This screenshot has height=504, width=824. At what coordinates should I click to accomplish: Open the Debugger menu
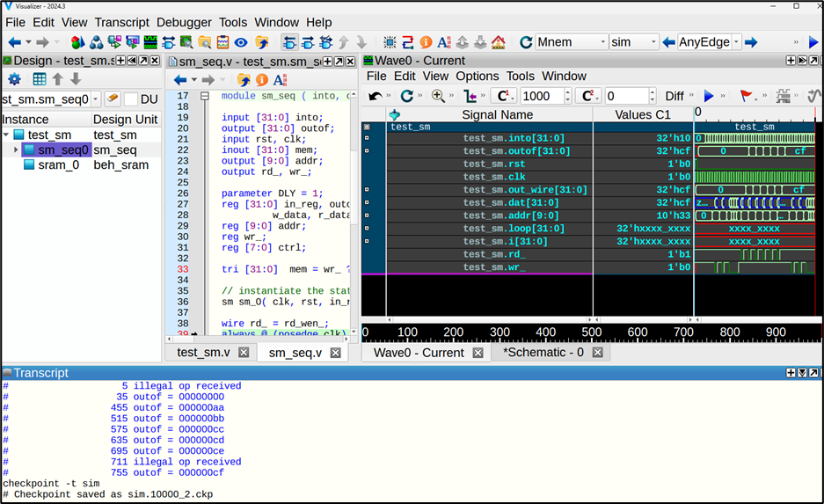click(x=184, y=22)
